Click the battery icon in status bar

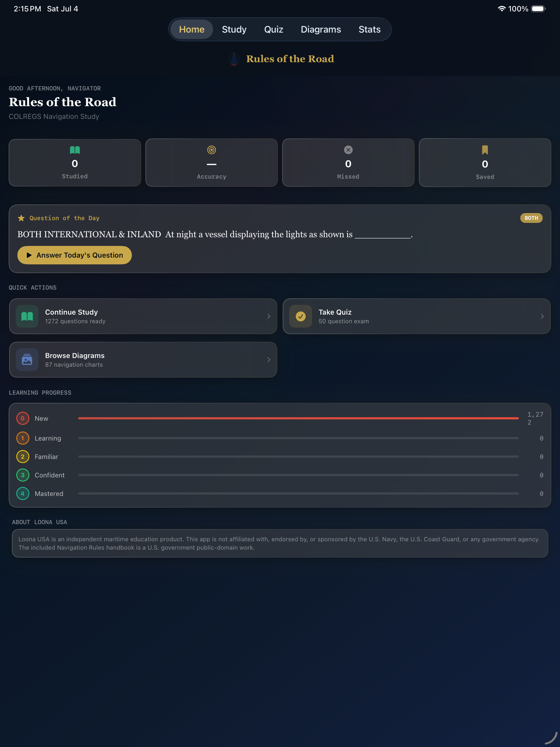click(538, 9)
